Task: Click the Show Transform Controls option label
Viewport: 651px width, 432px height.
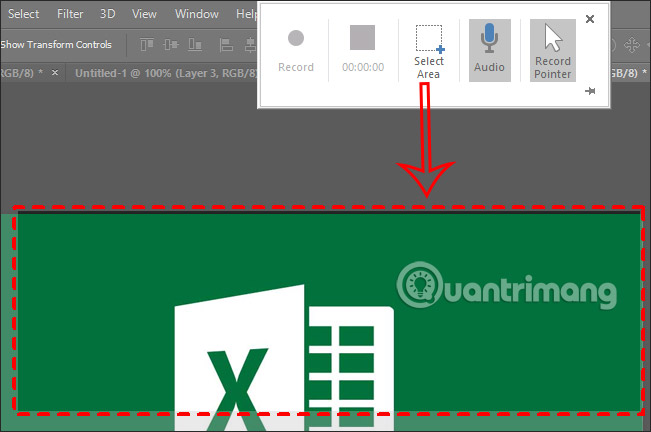Action: (x=56, y=44)
